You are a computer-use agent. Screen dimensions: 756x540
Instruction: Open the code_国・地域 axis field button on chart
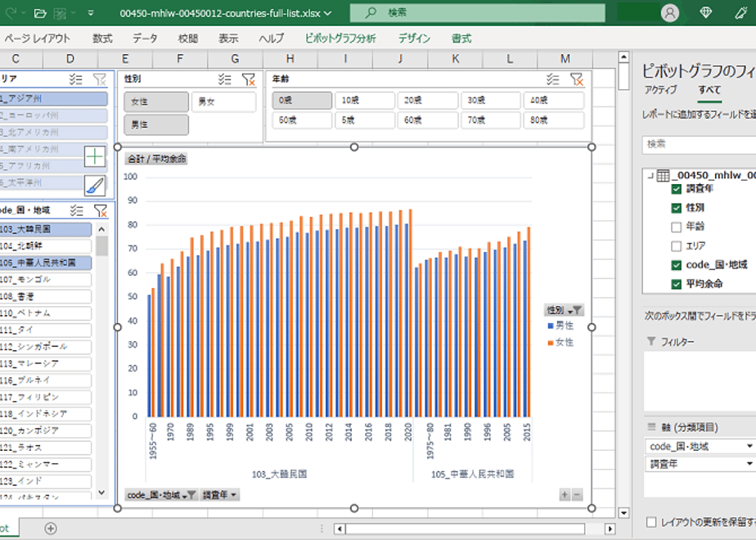(161, 495)
